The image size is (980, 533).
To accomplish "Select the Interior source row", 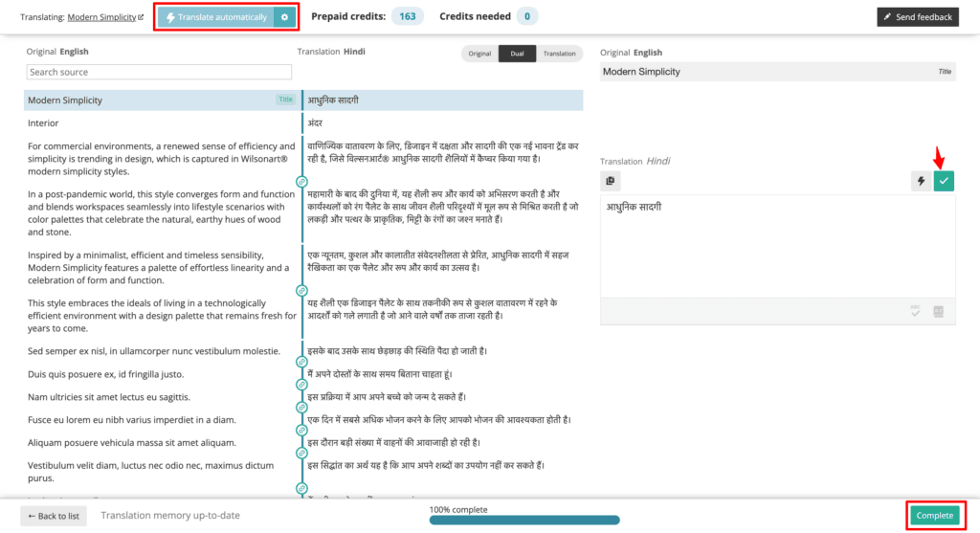I will coord(162,123).
